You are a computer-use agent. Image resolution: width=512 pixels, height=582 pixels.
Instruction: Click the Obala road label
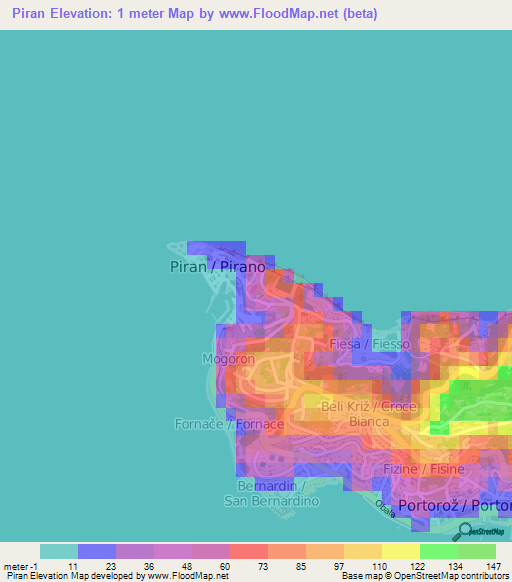click(385, 509)
